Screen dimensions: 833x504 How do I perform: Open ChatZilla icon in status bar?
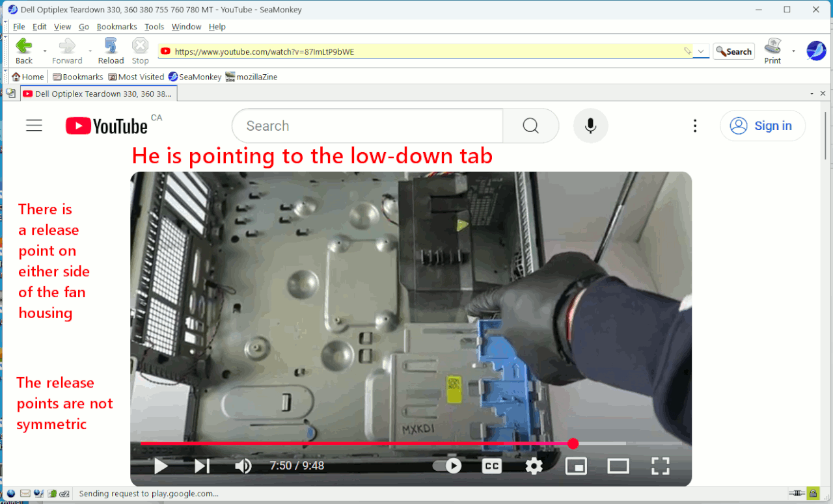point(64,494)
